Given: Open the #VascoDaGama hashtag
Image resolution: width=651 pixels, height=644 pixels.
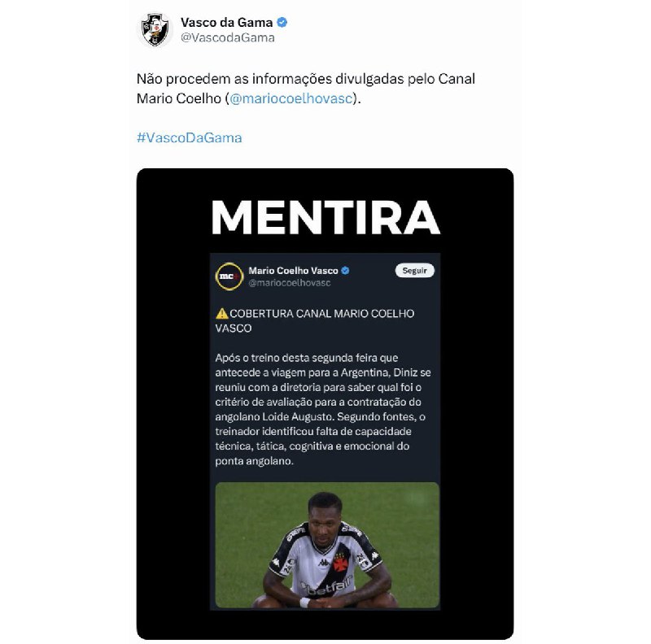Looking at the screenshot, I should (x=190, y=137).
